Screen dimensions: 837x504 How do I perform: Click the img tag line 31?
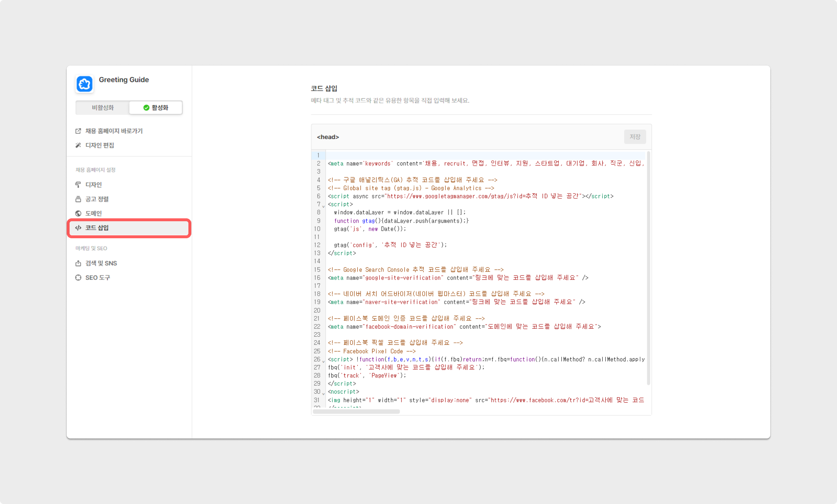click(486, 400)
